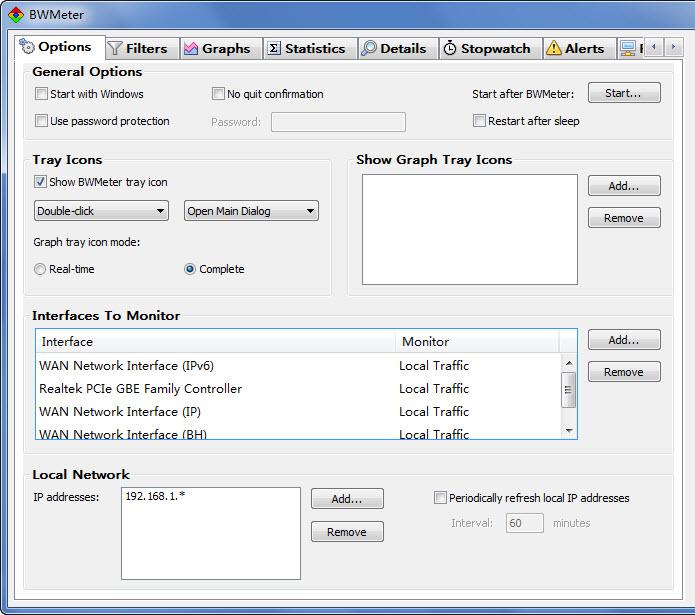Enable Start with Windows checkbox
Screen dimensions: 695x615
pos(41,94)
